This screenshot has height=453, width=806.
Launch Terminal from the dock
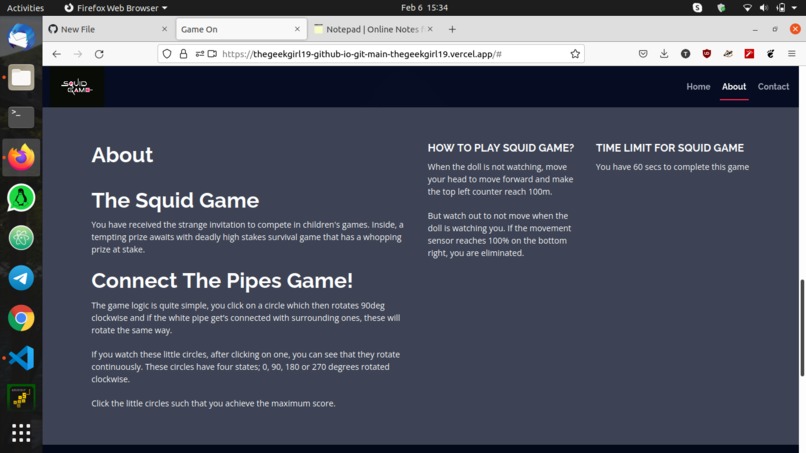click(x=21, y=117)
